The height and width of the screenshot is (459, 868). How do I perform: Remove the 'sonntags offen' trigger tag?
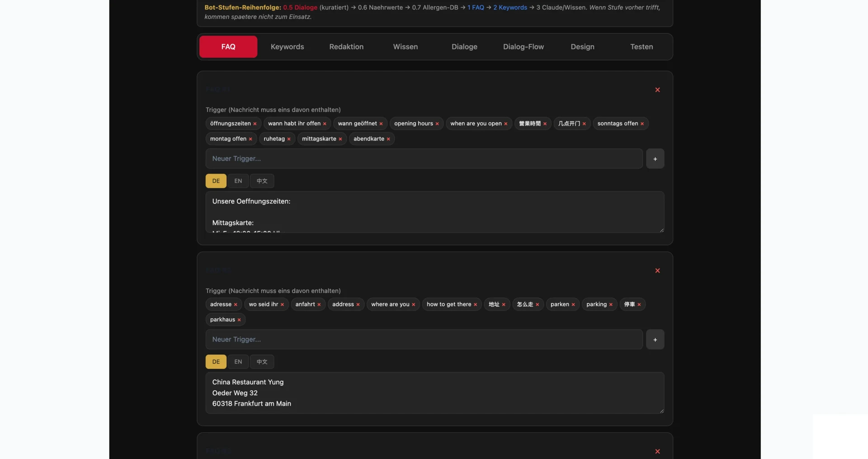click(642, 124)
